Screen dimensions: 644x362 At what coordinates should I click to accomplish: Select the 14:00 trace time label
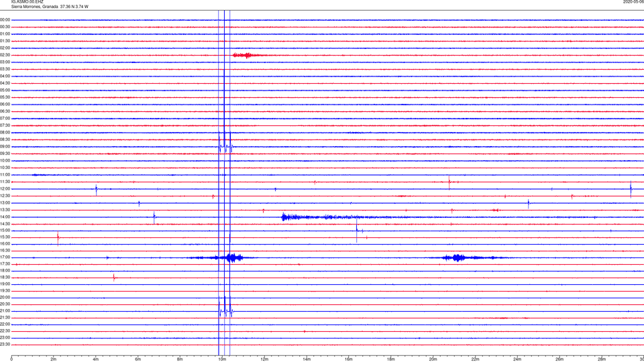click(5, 217)
